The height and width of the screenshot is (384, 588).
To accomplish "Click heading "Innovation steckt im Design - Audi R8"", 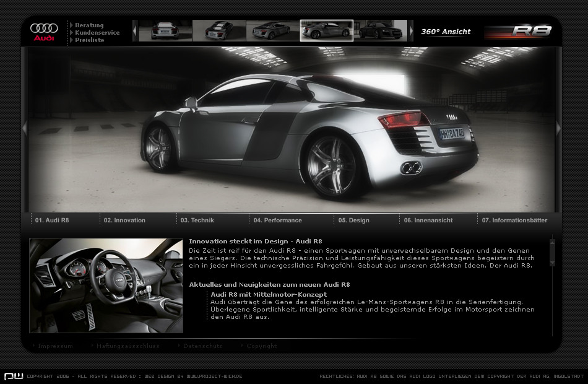I will (256, 242).
